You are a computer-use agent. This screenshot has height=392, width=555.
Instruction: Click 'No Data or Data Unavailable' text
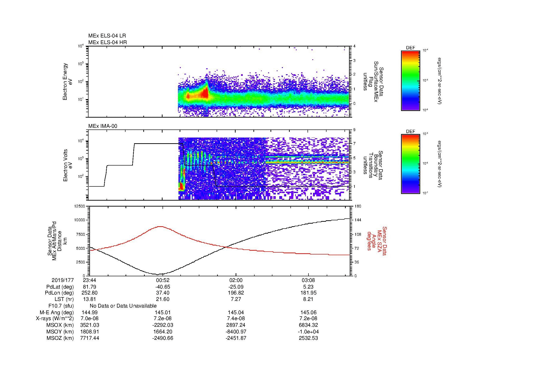coord(123,306)
